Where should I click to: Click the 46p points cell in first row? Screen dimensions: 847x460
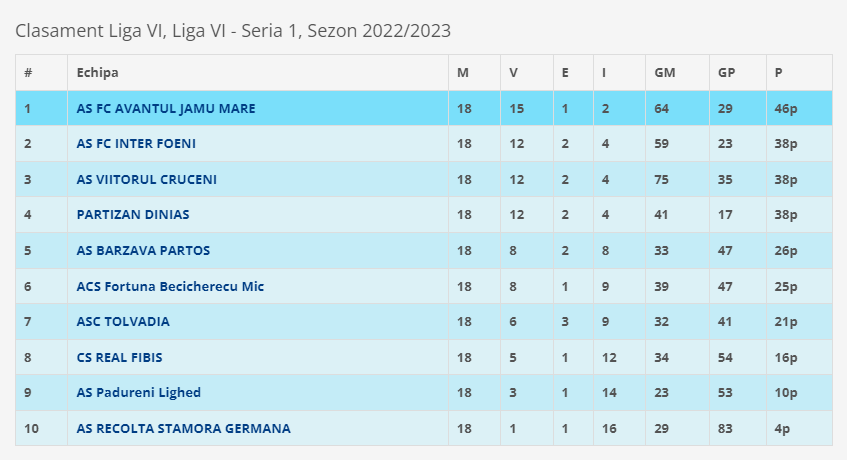(786, 108)
